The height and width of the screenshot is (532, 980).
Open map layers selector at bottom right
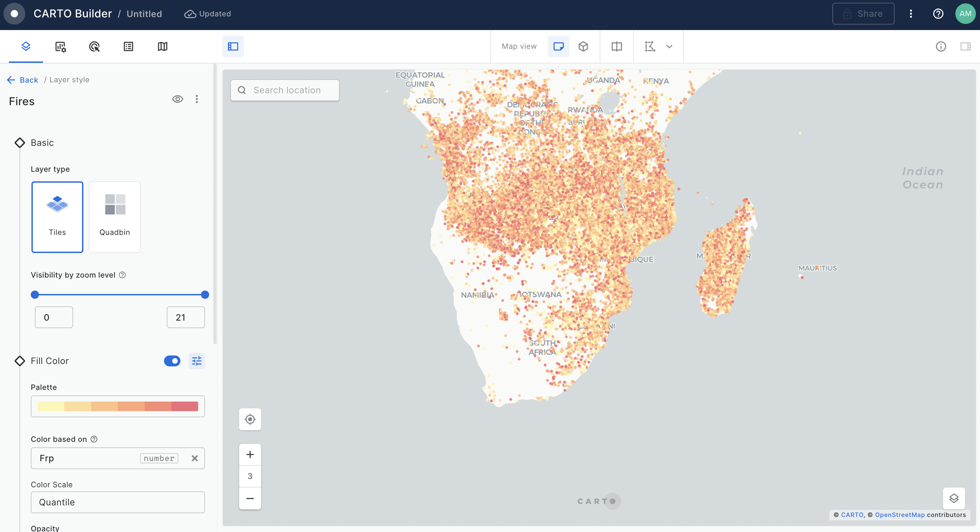pyautogui.click(x=953, y=498)
